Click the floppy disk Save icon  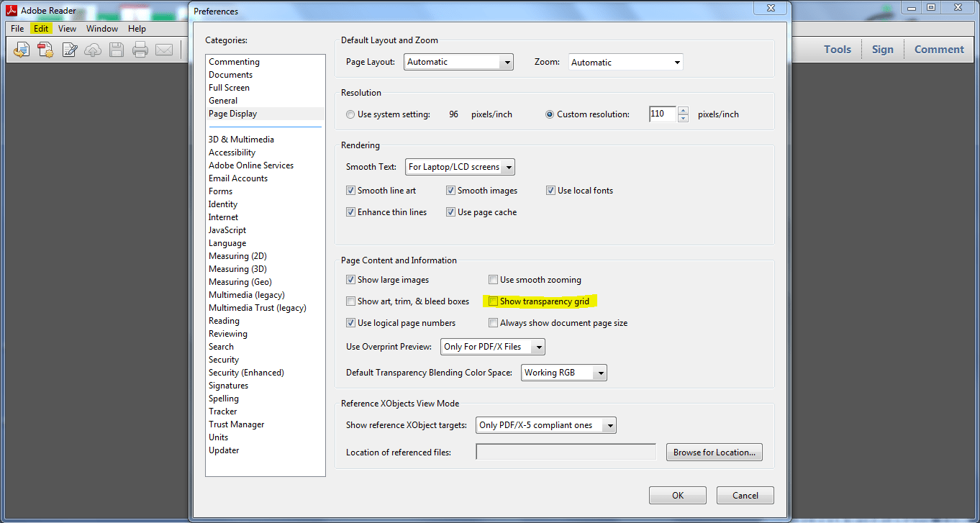[117, 50]
